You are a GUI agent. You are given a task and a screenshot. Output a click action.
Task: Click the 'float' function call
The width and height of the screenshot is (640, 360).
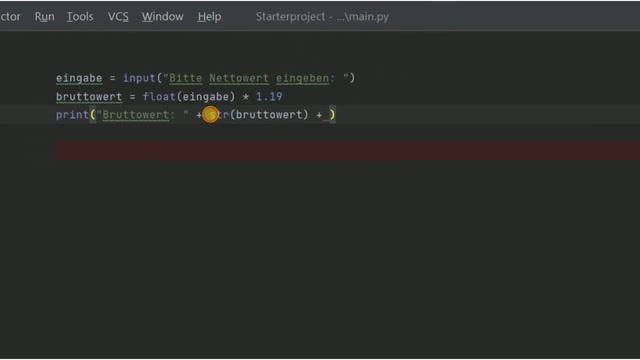click(x=159, y=97)
